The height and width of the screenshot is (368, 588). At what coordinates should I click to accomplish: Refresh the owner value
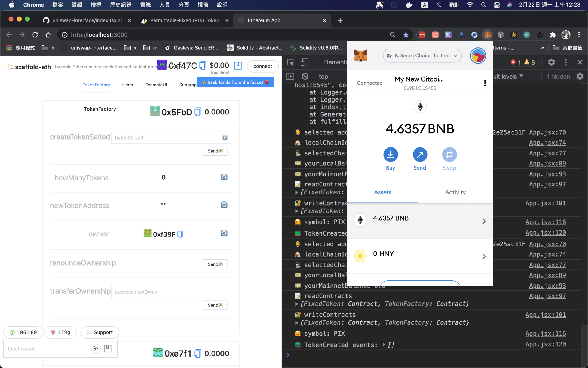[x=224, y=233]
